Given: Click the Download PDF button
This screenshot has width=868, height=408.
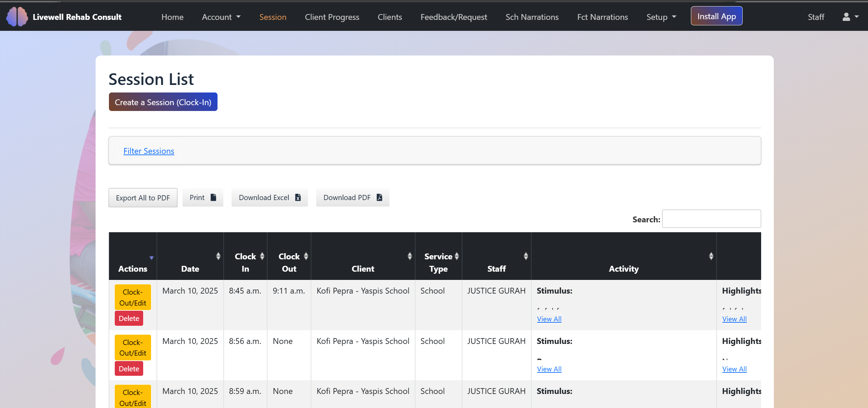Looking at the screenshot, I should pyautogui.click(x=352, y=197).
